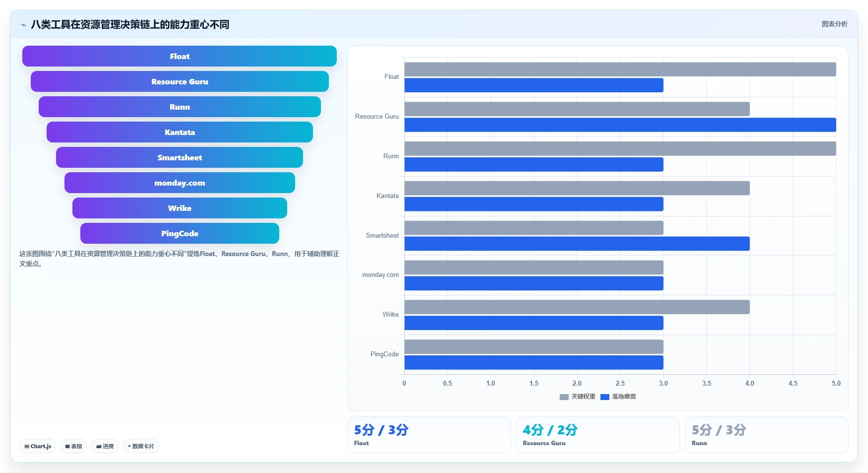The width and height of the screenshot is (868, 473).
Task: Click the gray 关键权重 bar for Wrike
Action: [577, 307]
